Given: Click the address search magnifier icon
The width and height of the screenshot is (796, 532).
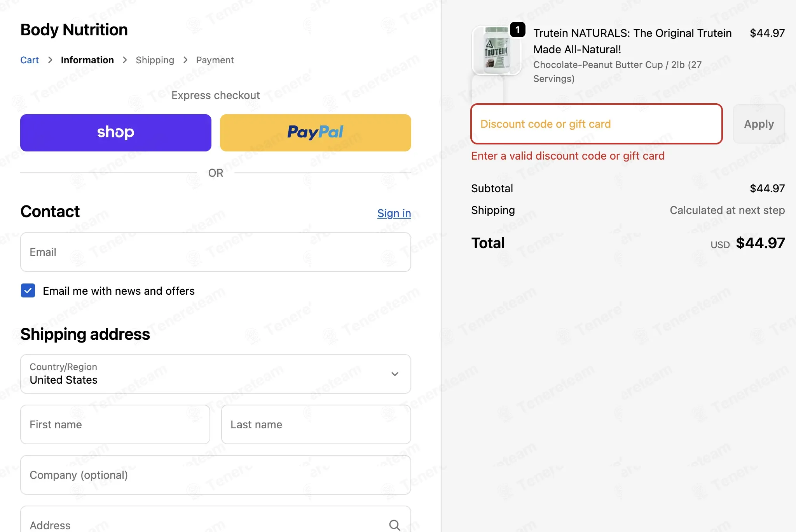Looking at the screenshot, I should click(395, 525).
